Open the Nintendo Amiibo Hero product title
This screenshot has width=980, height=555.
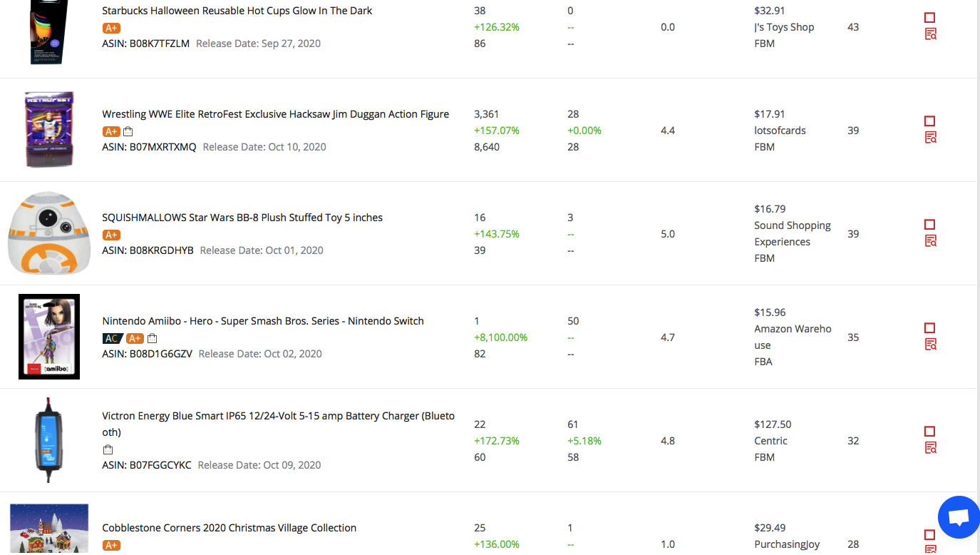pyautogui.click(x=263, y=321)
